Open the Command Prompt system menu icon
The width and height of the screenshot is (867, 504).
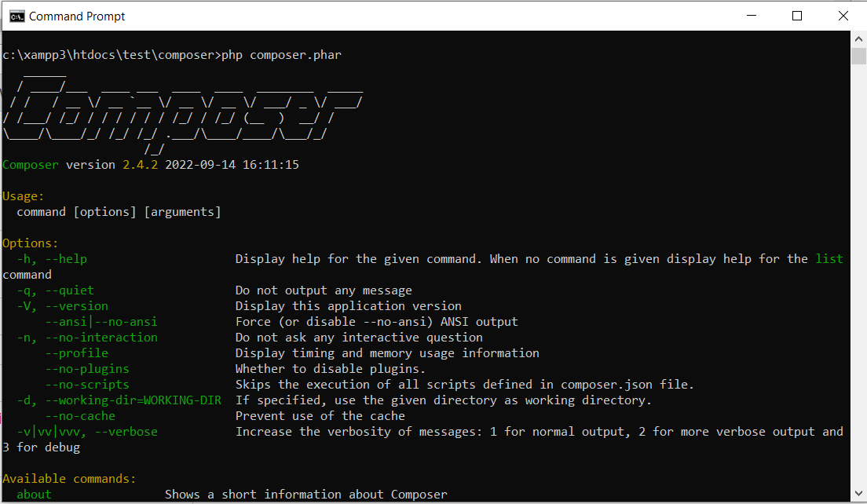pos(17,16)
